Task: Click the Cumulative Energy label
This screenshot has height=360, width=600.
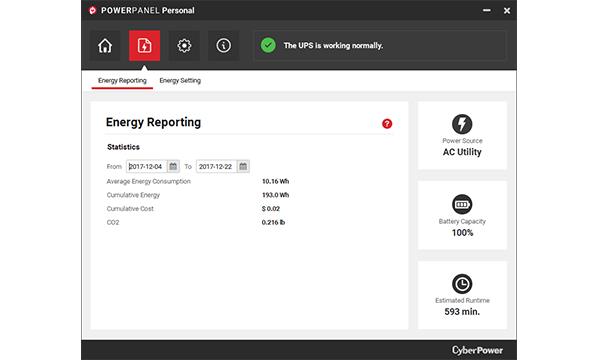Action: (x=133, y=195)
